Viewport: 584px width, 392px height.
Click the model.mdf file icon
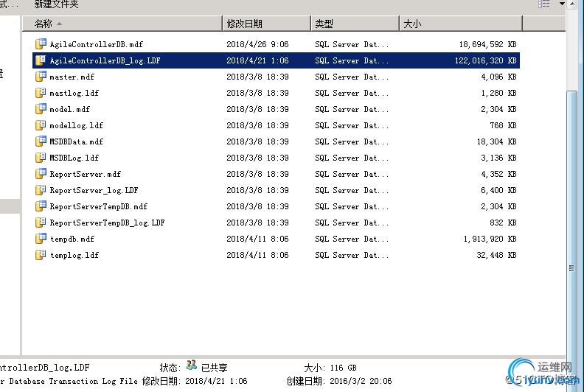41,109
